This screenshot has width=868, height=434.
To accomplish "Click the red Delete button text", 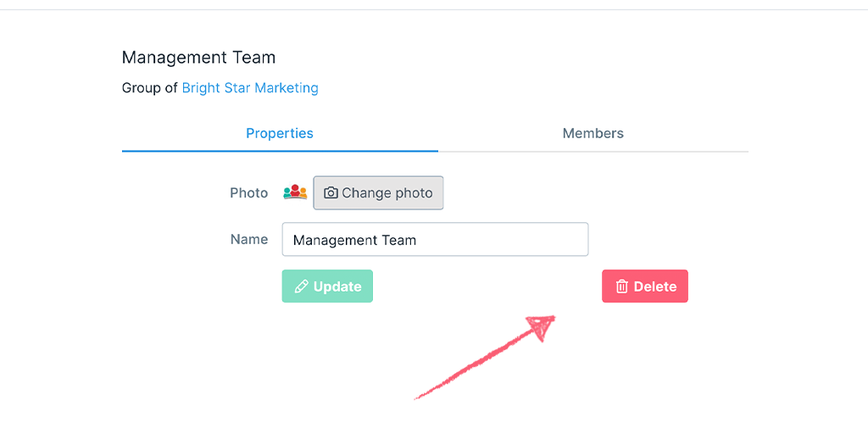I will (655, 287).
